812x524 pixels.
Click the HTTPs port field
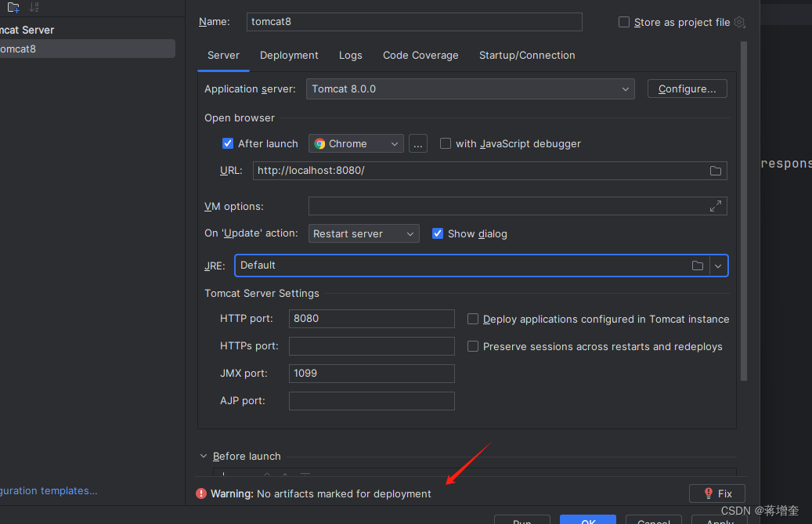coord(372,346)
